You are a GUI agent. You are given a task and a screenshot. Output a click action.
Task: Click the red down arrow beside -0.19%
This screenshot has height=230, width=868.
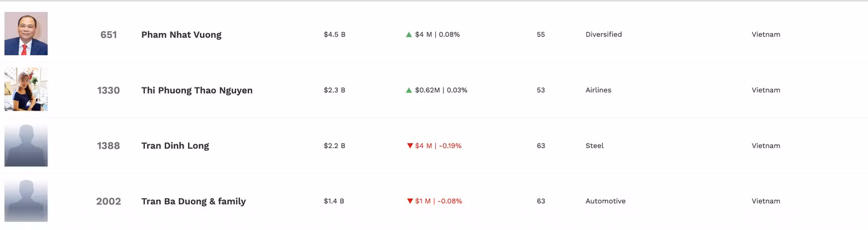pyautogui.click(x=410, y=146)
